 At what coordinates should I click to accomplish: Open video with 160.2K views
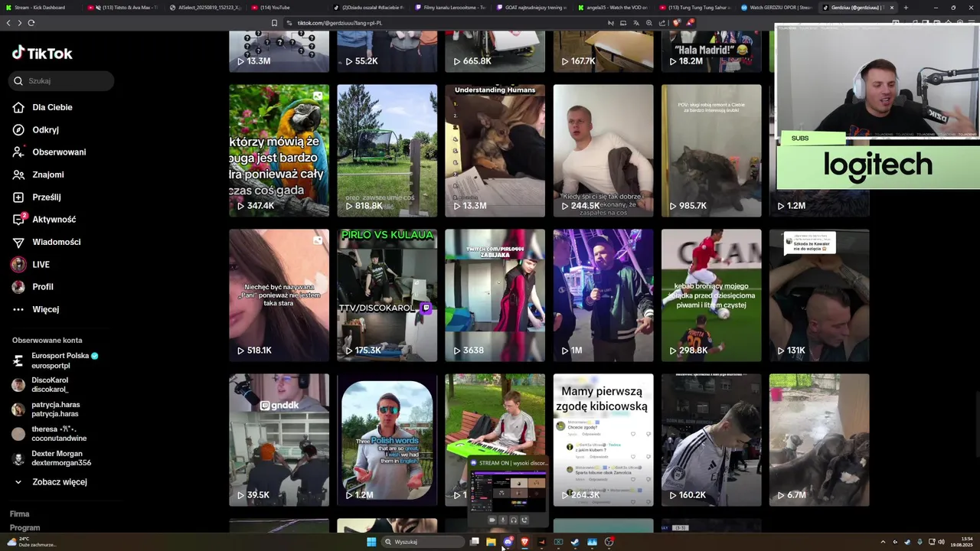click(x=711, y=440)
